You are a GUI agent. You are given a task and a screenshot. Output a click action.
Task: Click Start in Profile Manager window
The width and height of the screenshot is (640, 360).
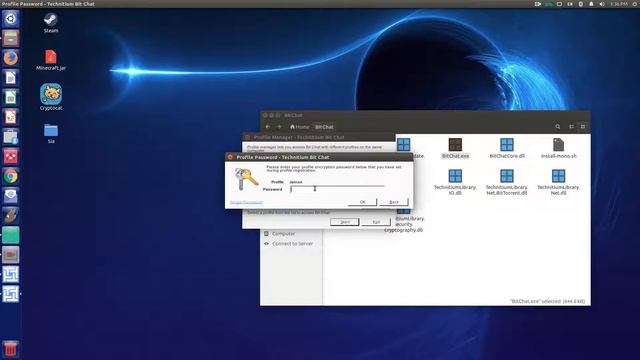(x=344, y=222)
